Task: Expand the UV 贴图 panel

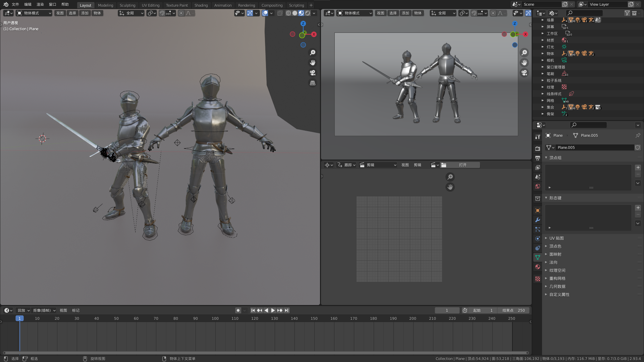Action: pos(556,238)
